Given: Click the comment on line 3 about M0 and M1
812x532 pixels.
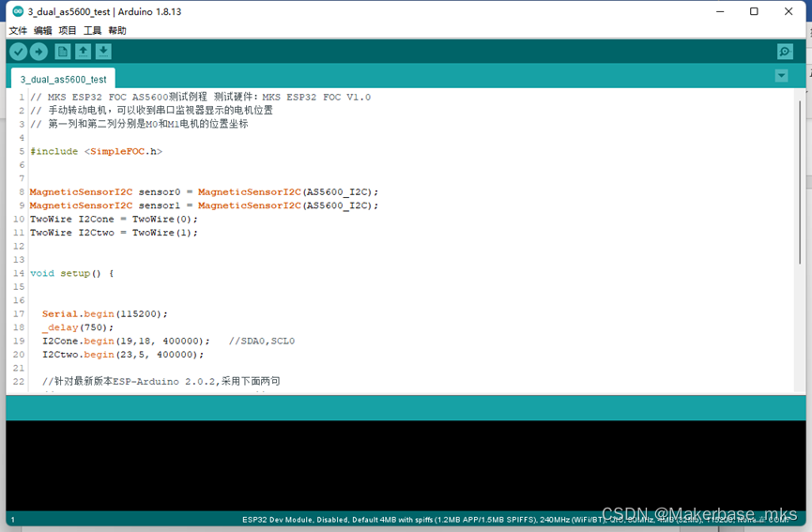Looking at the screenshot, I should point(139,124).
